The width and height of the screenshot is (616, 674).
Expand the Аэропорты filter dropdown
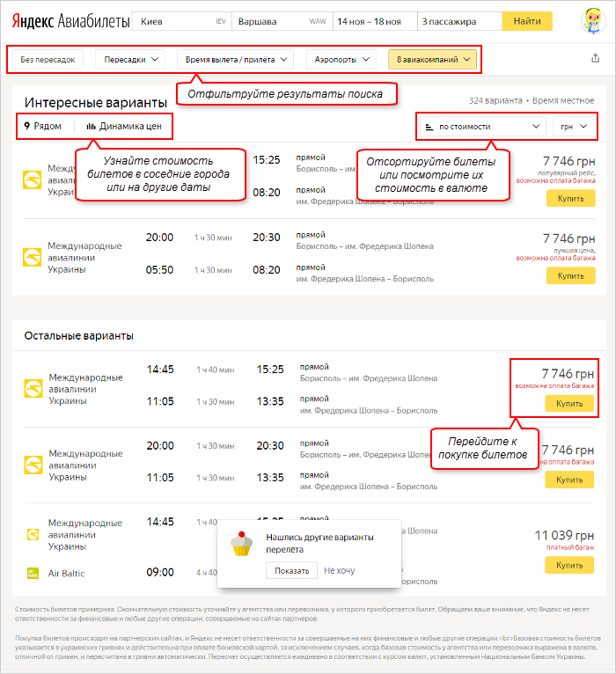coord(341,59)
